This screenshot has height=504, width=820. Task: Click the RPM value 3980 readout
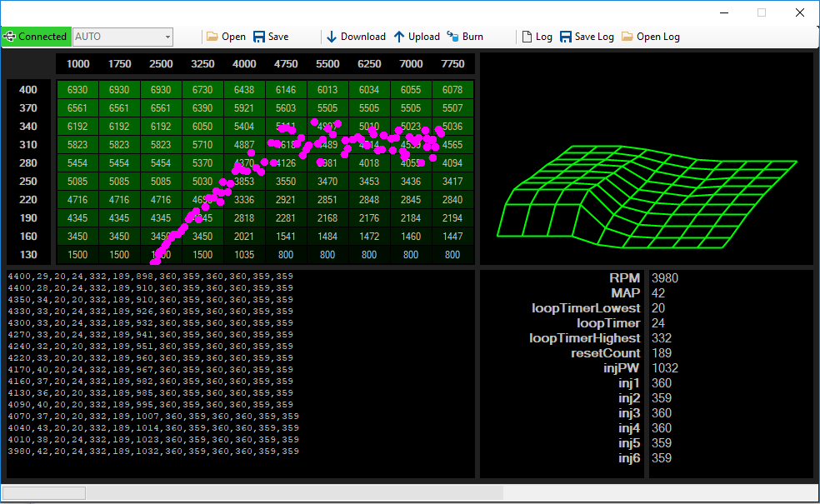(665, 278)
